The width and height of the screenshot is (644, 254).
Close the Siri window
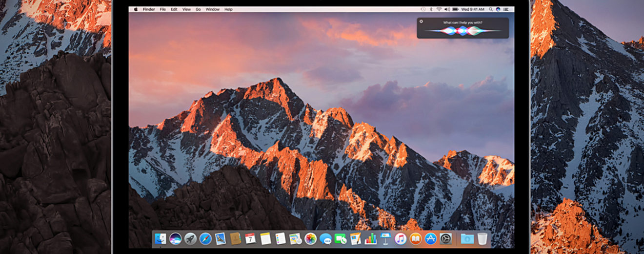click(x=422, y=21)
